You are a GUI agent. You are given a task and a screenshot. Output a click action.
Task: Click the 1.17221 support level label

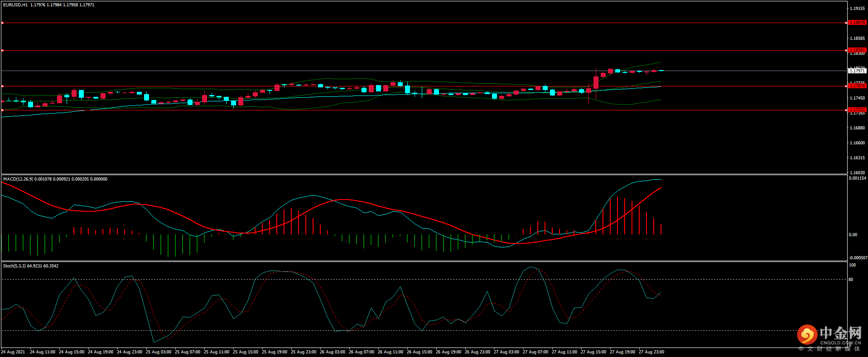(x=857, y=110)
